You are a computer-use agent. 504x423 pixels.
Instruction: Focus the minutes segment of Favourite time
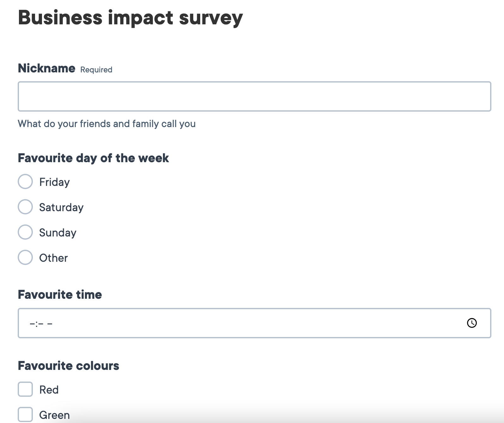(x=41, y=324)
